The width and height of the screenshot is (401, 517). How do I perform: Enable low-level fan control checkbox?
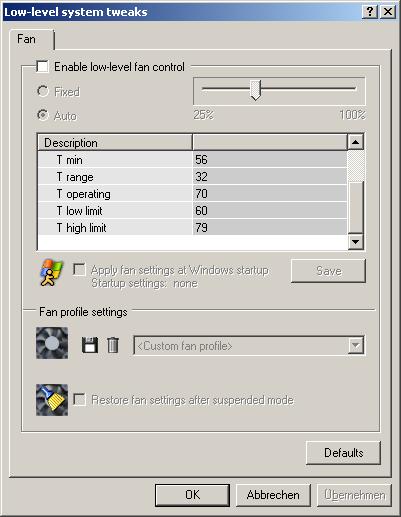click(43, 66)
